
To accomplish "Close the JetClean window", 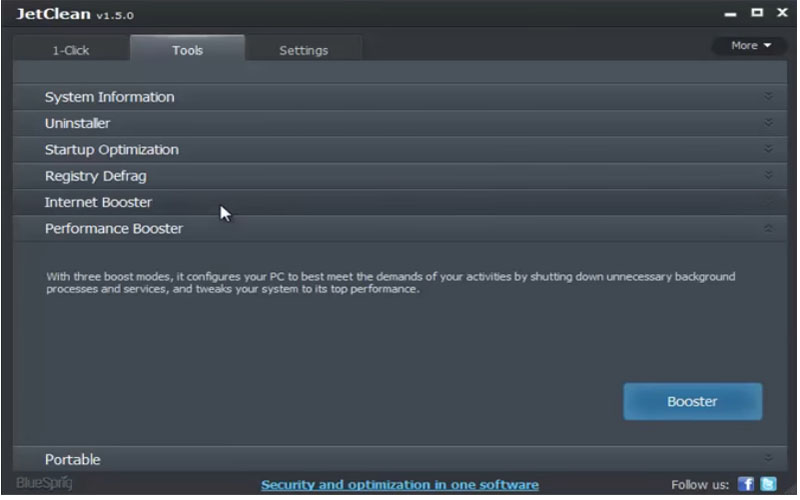I will (782, 12).
